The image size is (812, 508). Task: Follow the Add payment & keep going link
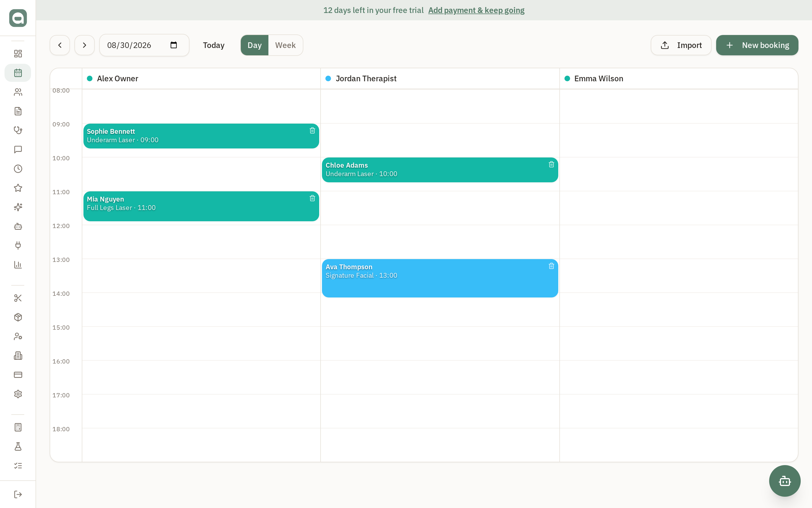476,10
